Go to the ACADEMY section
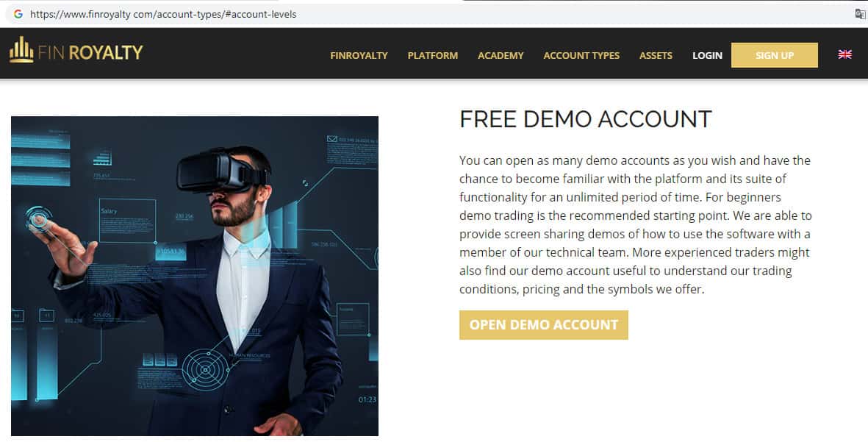Viewport: 868px width, 442px height. pyautogui.click(x=501, y=55)
